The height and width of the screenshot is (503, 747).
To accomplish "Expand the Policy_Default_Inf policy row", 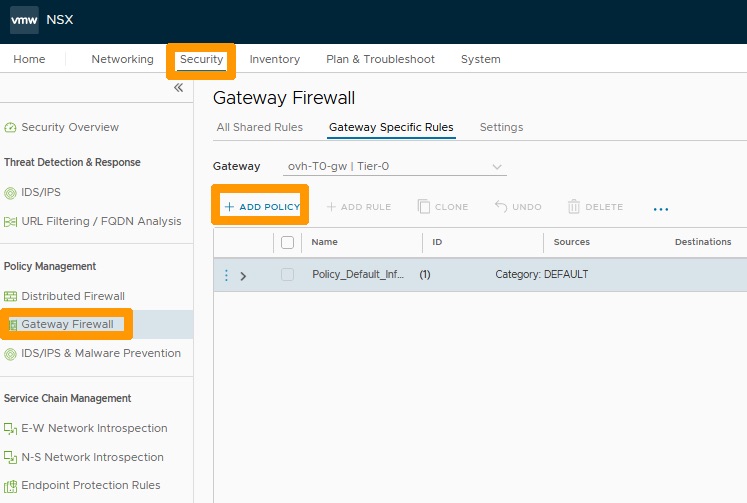I will [243, 276].
